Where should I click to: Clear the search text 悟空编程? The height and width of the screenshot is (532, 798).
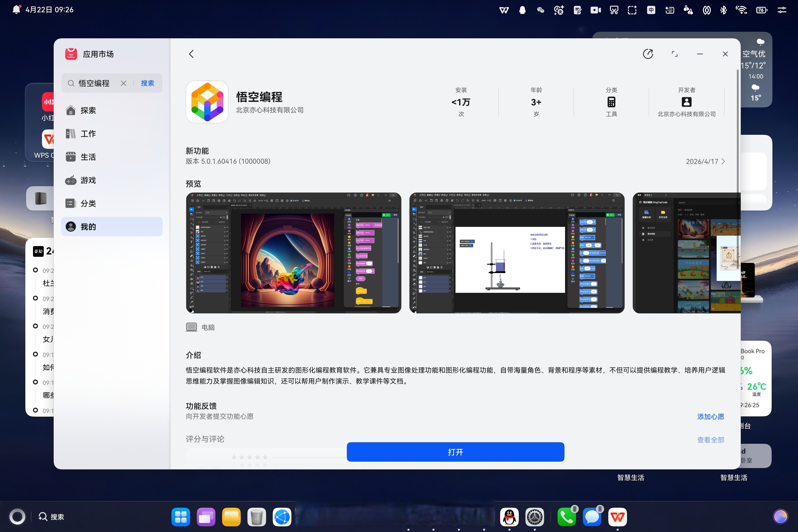click(124, 83)
